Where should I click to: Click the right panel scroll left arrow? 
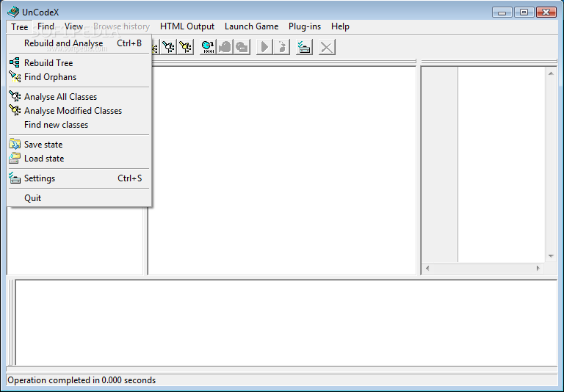click(x=427, y=268)
